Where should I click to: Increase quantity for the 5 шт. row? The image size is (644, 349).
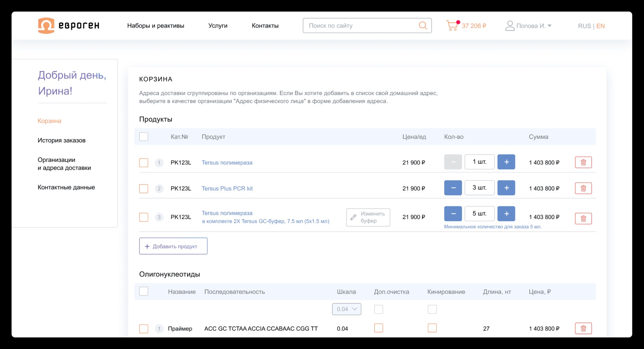[x=506, y=214]
